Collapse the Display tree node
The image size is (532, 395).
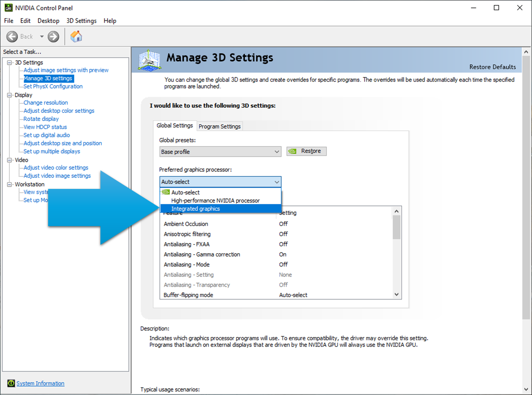9,95
